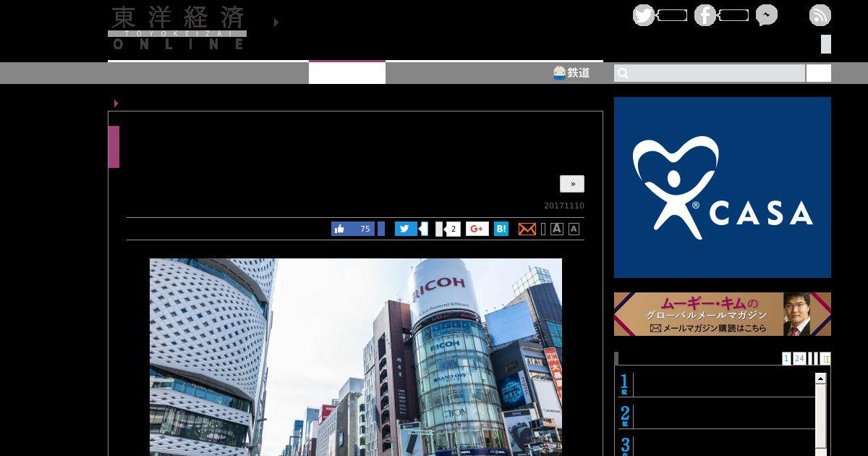View the Ginza RICOH building article photo
The width and height of the screenshot is (868, 456).
tap(356, 357)
